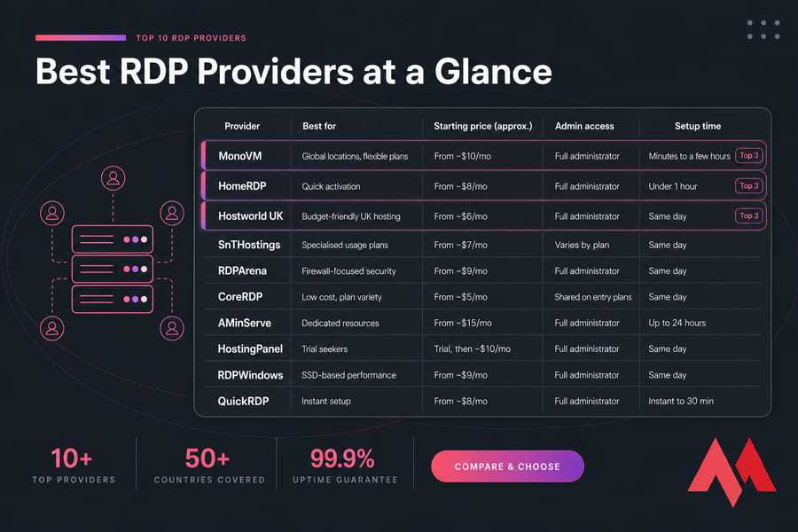Click 'From ~$10/mo' price in MonoVM row
This screenshot has height=532, width=798.
pos(463,156)
